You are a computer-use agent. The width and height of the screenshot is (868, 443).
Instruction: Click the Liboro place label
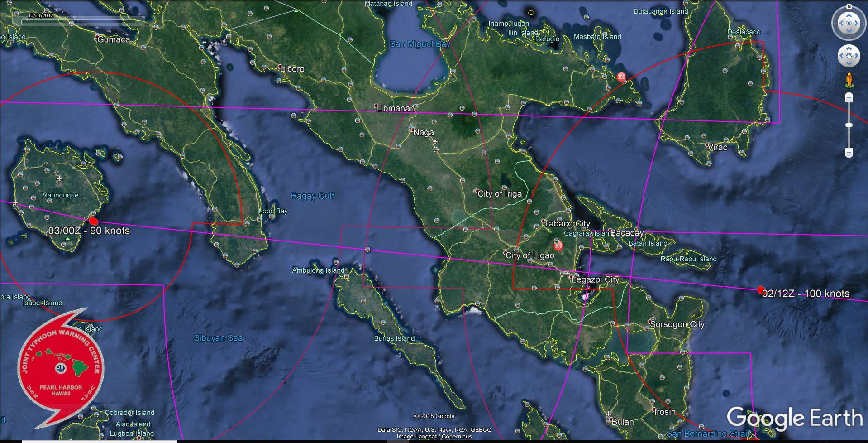292,69
